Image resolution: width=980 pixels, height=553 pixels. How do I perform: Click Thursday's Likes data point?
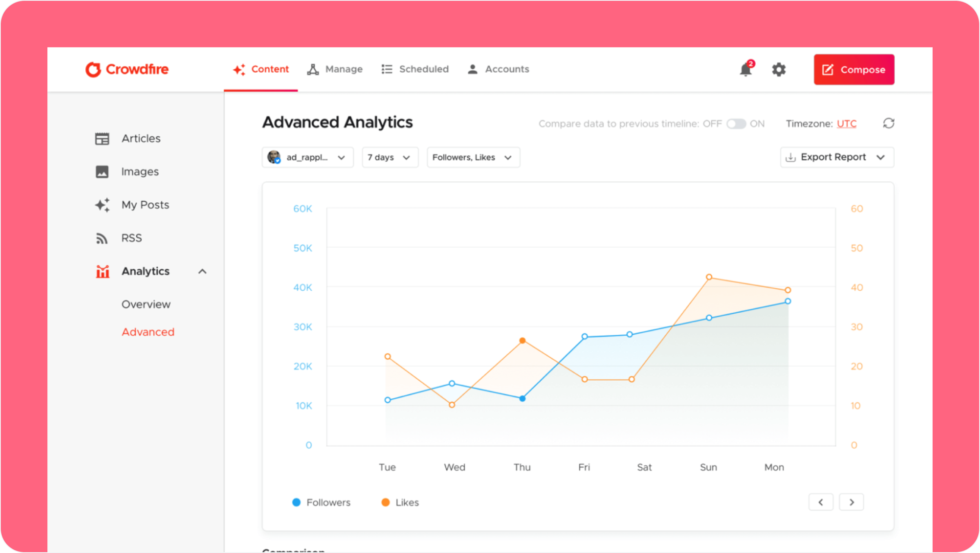522,340
